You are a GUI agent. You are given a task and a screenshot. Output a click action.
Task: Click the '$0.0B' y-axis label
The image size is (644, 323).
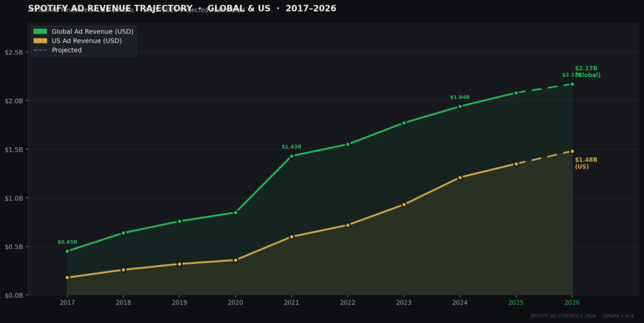pos(14,295)
